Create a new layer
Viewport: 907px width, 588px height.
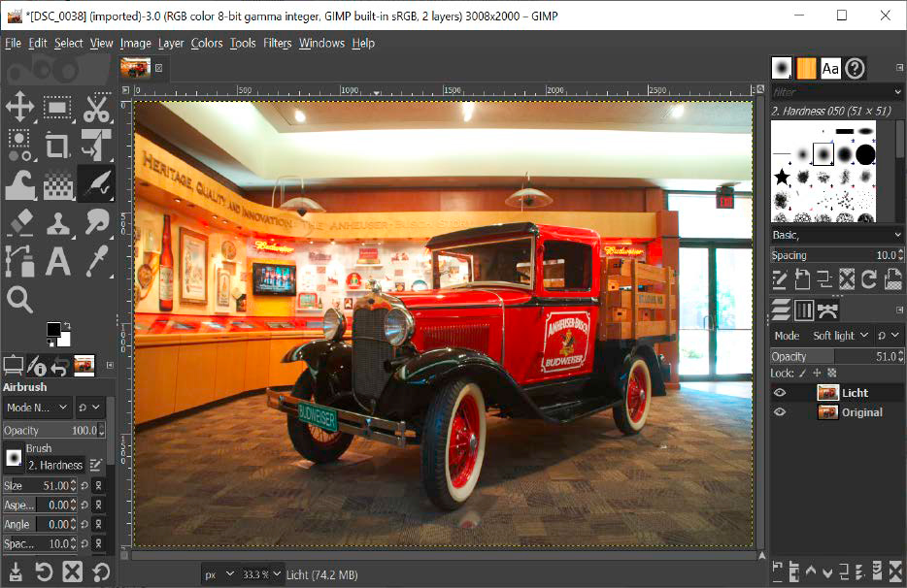pos(778,572)
